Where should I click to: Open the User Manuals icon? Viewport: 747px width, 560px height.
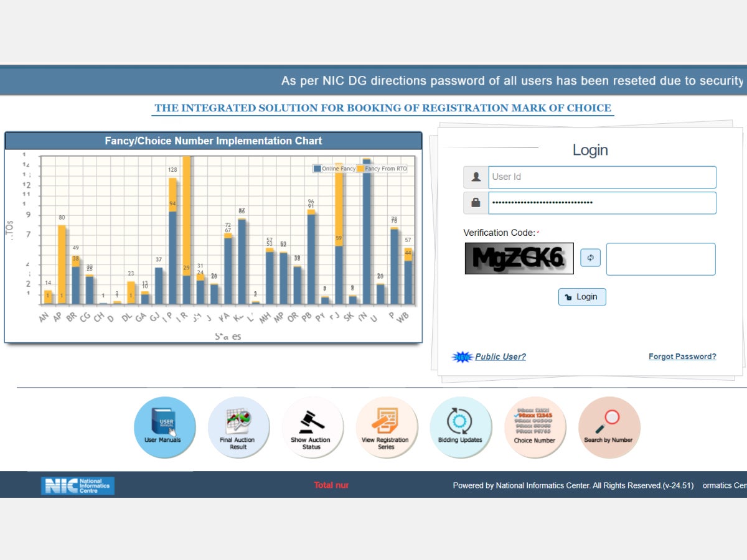[164, 427]
